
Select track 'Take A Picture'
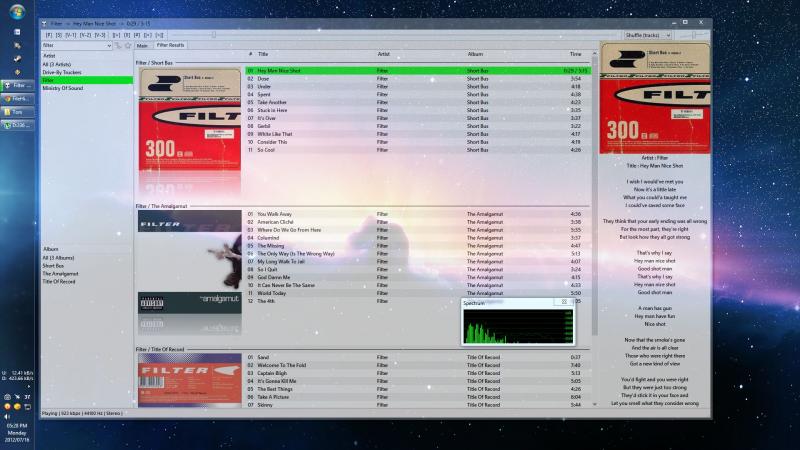(x=417, y=397)
